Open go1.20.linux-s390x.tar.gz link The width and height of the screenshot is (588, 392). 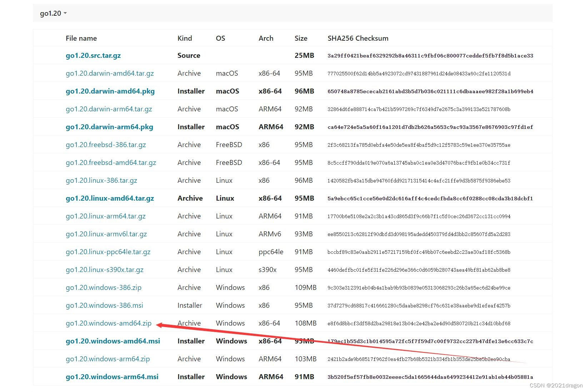105,270
